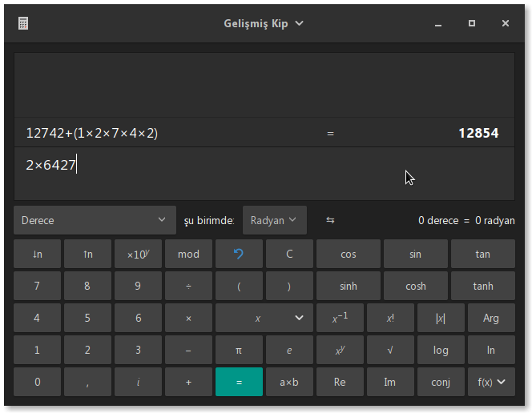Insert pi constant with π button

(239, 350)
